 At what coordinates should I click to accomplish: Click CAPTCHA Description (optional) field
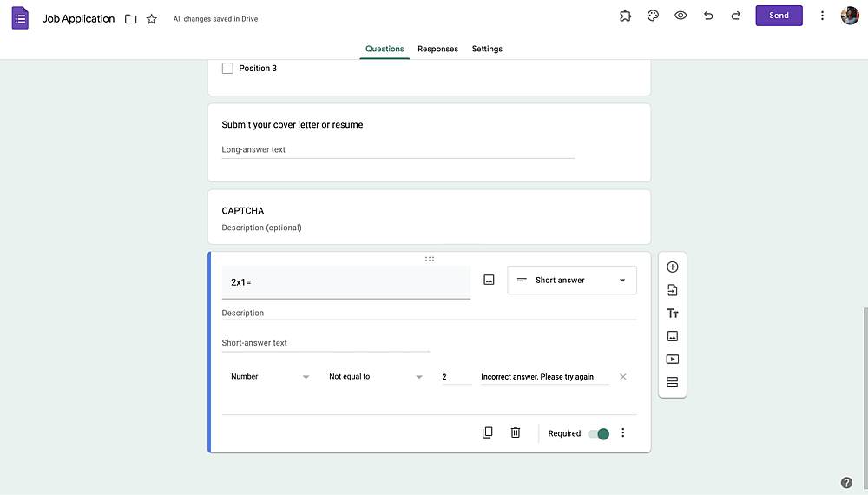point(261,228)
